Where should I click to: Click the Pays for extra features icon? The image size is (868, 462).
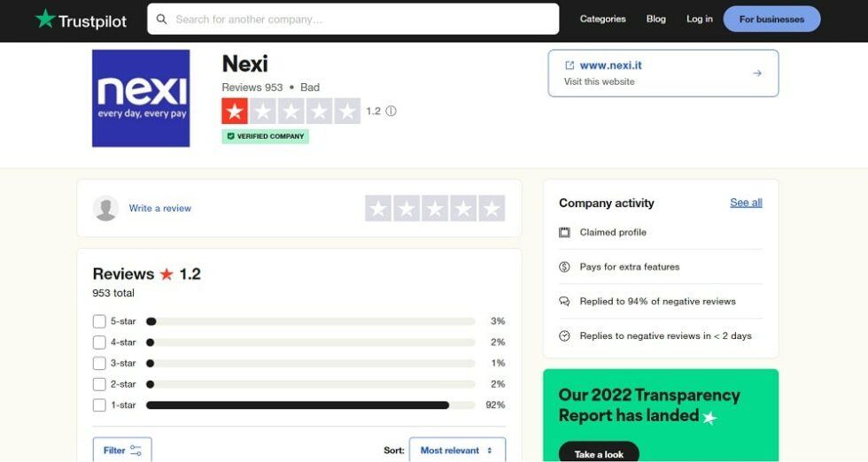click(x=564, y=267)
